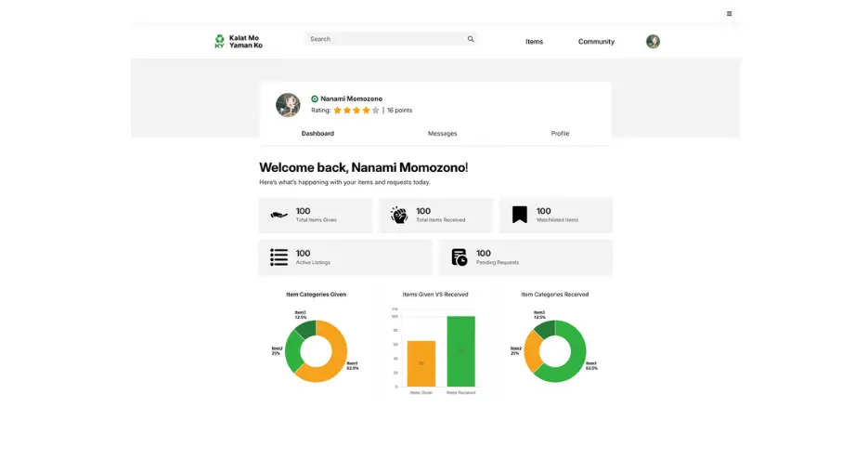Click the fifth gray rating star
Screen dimensions: 868x460
pos(376,111)
